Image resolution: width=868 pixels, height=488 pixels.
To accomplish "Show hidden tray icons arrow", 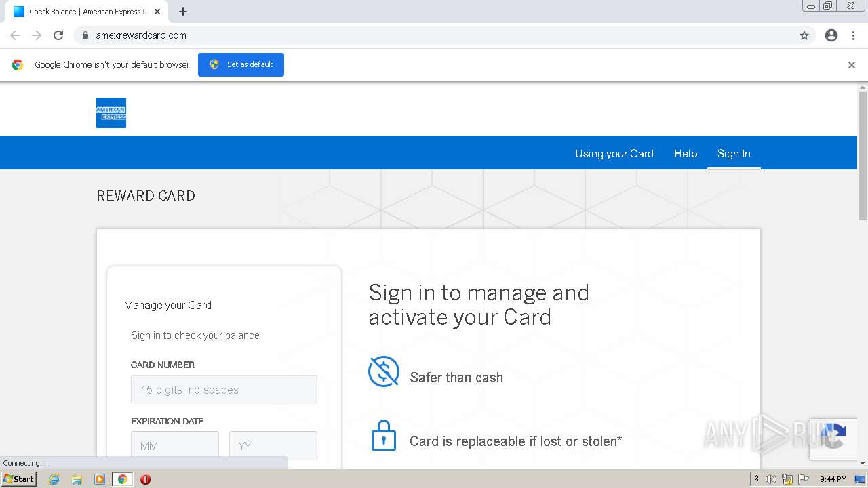I will point(756,479).
